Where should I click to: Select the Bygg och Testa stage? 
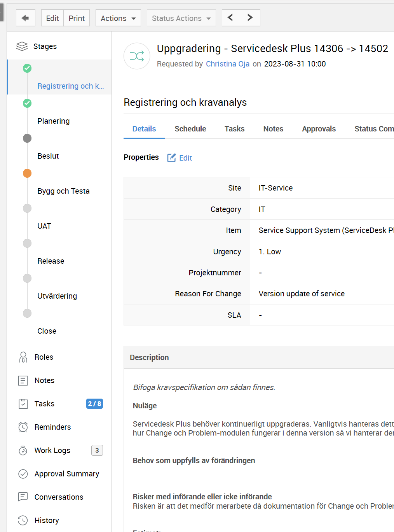coord(63,191)
